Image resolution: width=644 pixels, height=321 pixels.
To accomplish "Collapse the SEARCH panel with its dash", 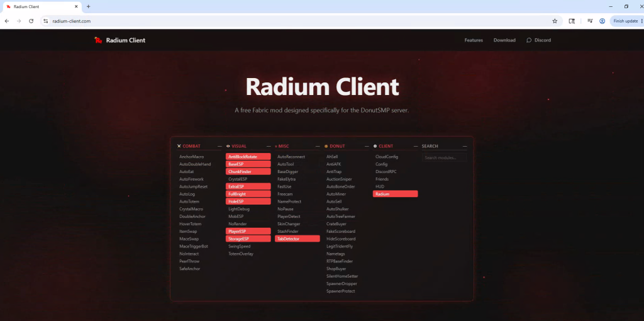I will (465, 146).
